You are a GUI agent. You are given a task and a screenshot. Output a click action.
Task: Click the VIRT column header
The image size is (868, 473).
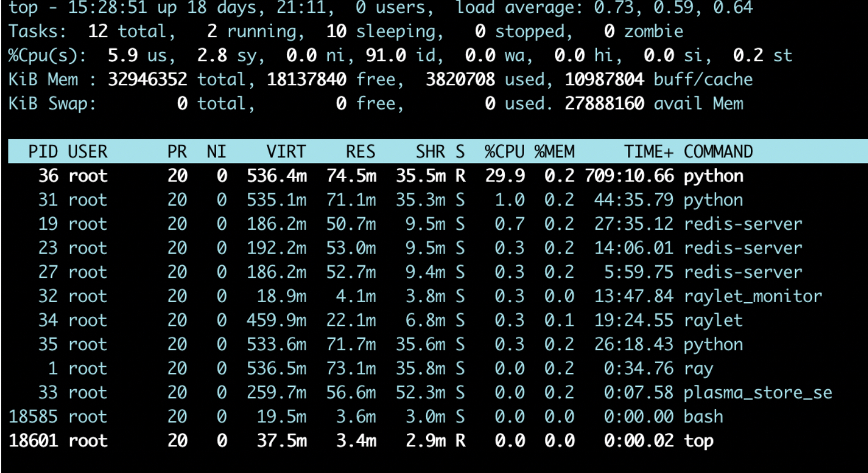(x=286, y=152)
